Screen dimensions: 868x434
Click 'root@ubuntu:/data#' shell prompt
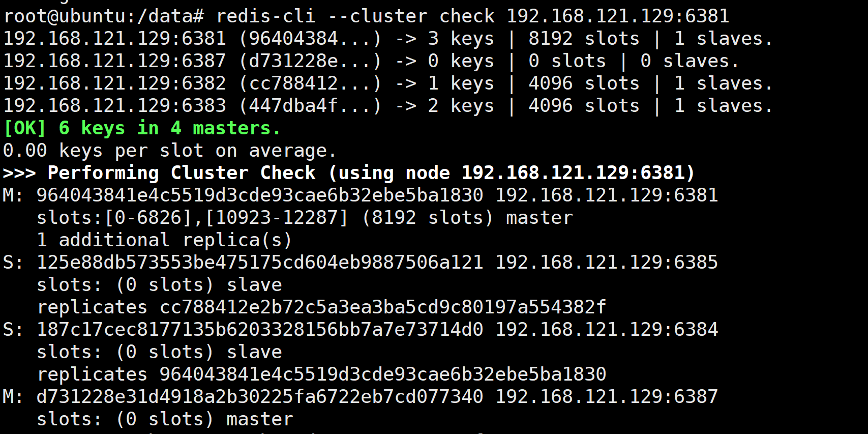[104, 16]
